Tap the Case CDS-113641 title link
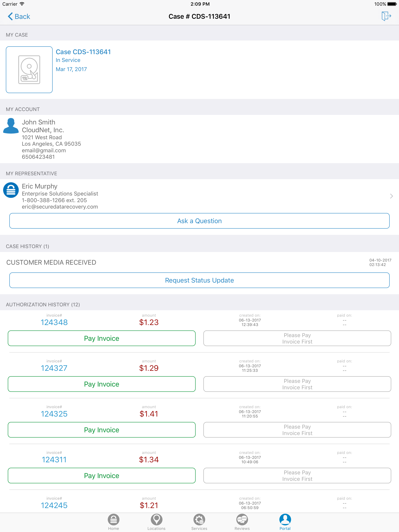The width and height of the screenshot is (399, 532). (x=83, y=52)
